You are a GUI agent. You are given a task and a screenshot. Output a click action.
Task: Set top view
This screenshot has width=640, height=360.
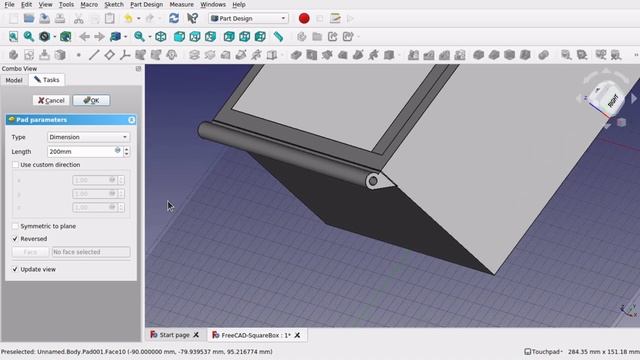coord(195,37)
